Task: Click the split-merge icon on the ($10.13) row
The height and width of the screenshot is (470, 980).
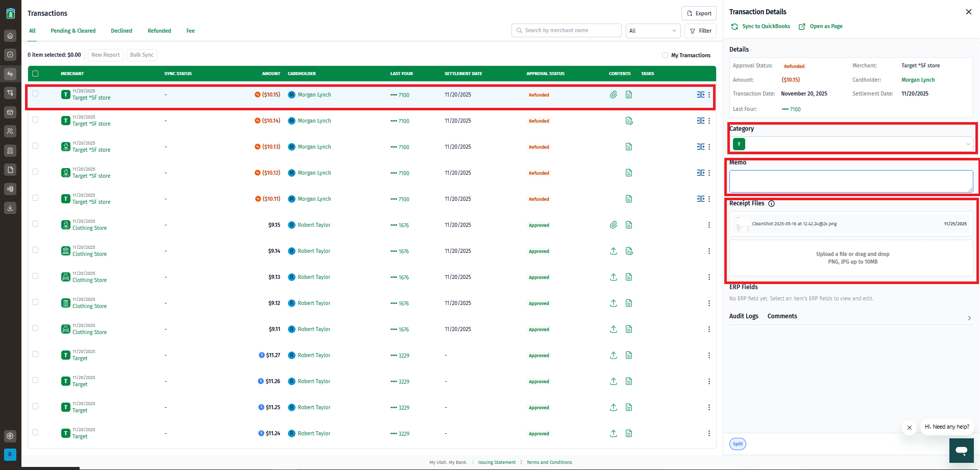Action: 701,147
